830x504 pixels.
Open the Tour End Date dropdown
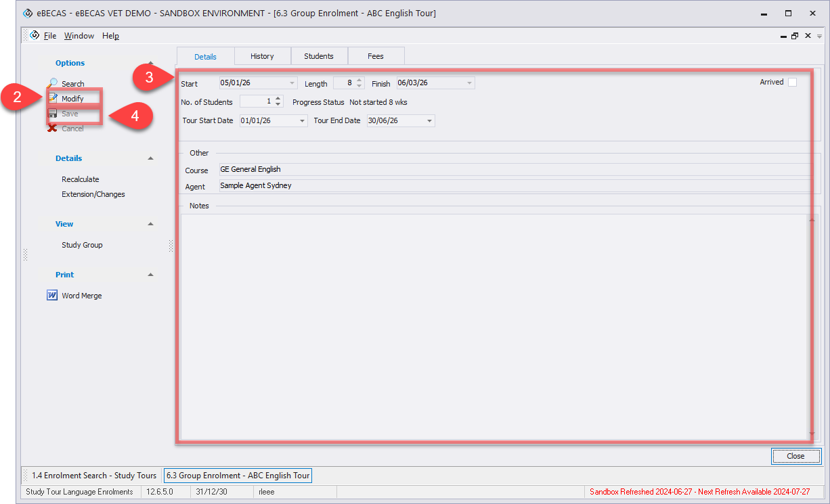coord(429,121)
